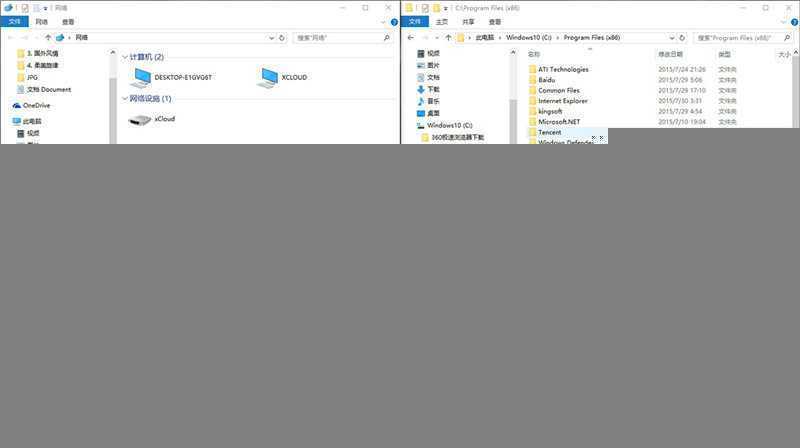800x448 pixels.
Task: Select the Tencent folder
Action: pyautogui.click(x=545, y=132)
